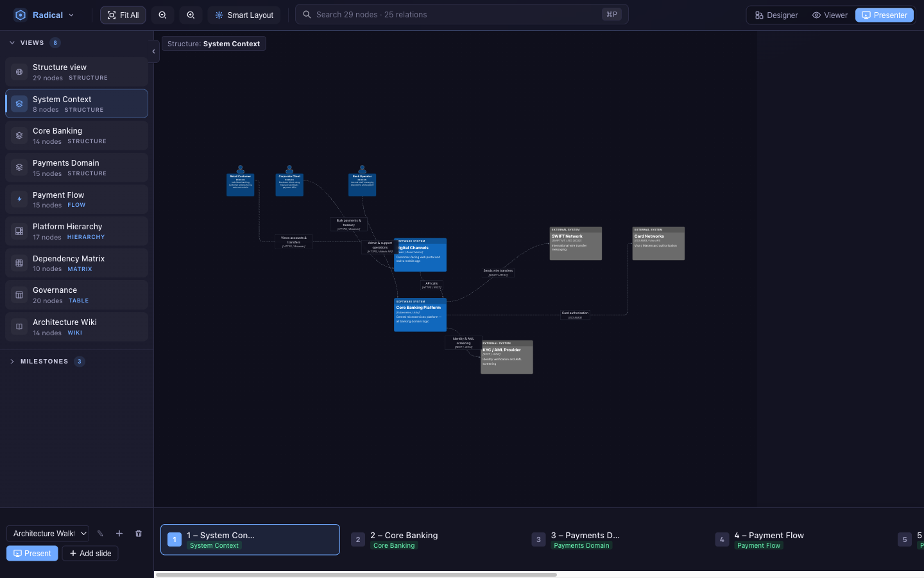Click Add slide button
The width and height of the screenshot is (924, 578).
[90, 554]
